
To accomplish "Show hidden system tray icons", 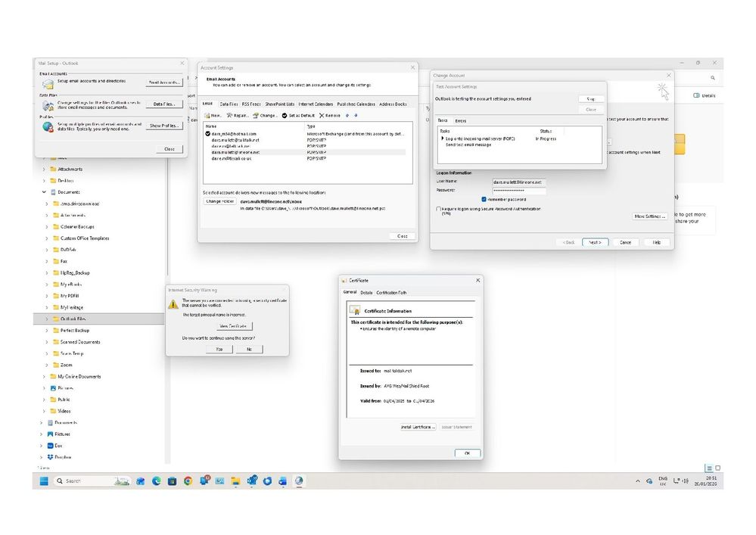I will (638, 481).
